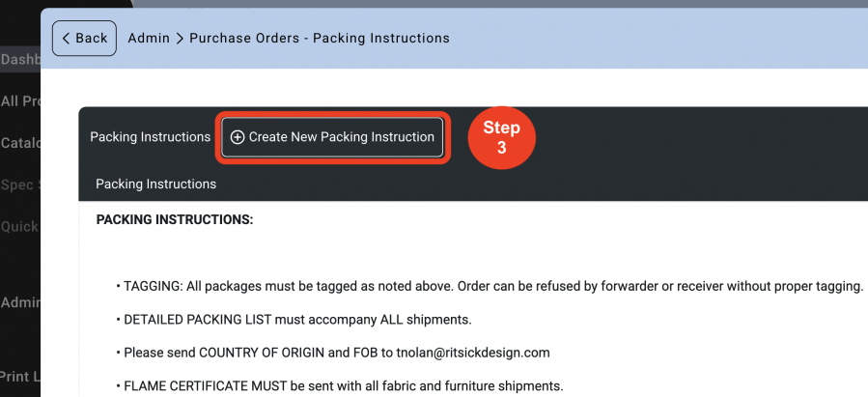Select the Admin breadcrumb

149,39
